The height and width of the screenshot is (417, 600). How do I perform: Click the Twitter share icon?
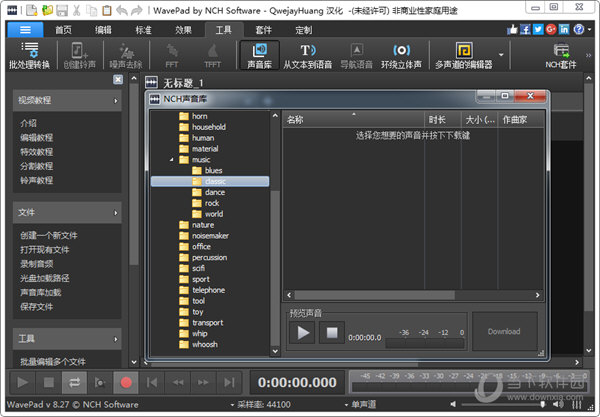tap(538, 29)
